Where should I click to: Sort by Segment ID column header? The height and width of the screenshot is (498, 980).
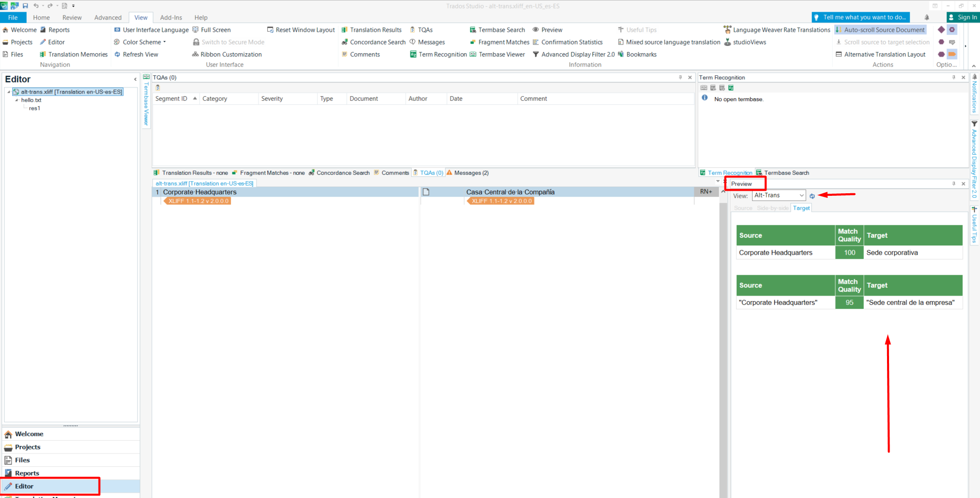point(176,99)
